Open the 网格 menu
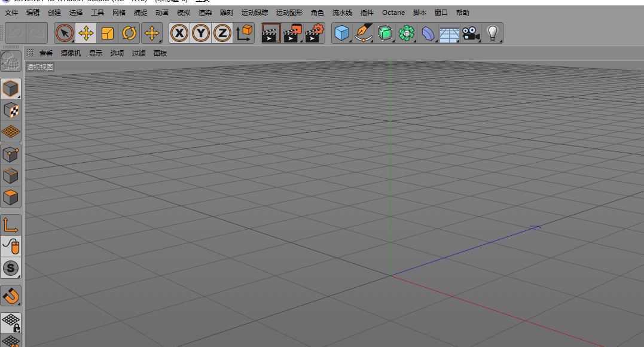The width and height of the screenshot is (644, 347). [119, 13]
